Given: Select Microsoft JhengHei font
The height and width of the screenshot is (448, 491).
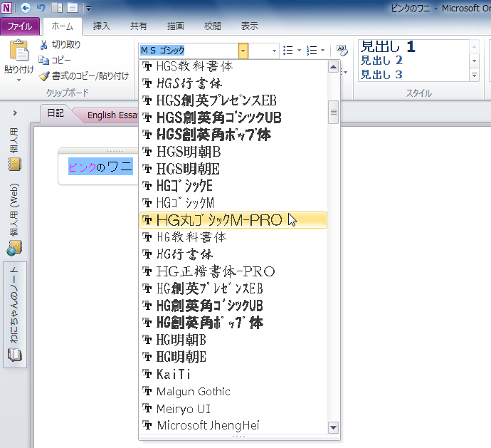Looking at the screenshot, I should (x=233, y=425).
